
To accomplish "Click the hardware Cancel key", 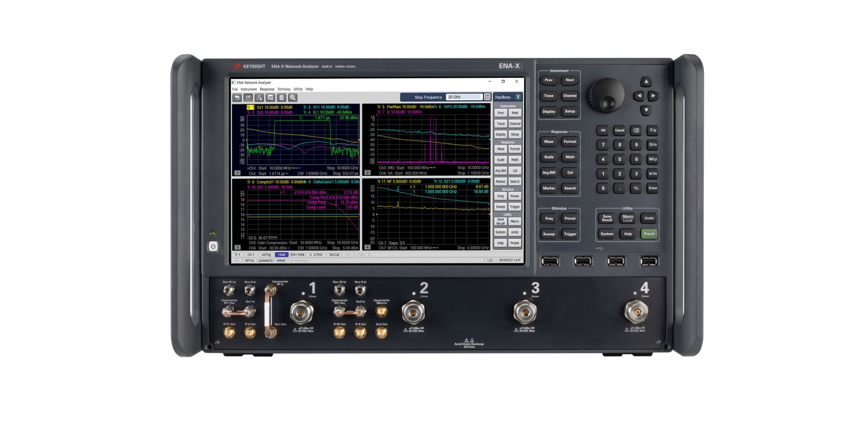I will click(x=619, y=130).
